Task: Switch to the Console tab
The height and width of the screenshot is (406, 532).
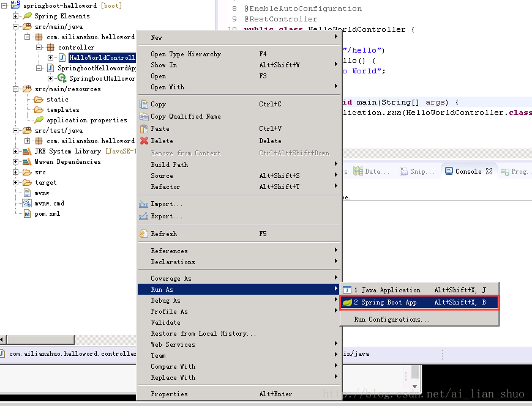Action: (468, 171)
